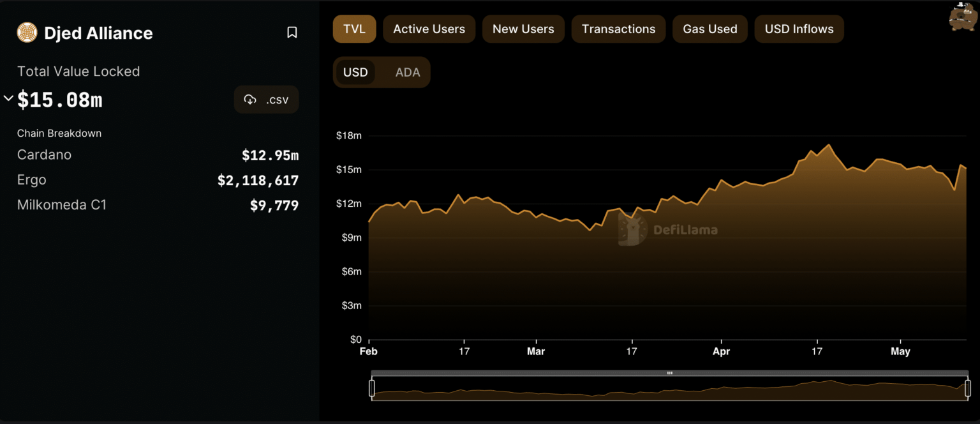The image size is (980, 424).
Task: Download the .csv data file
Action: (x=267, y=100)
